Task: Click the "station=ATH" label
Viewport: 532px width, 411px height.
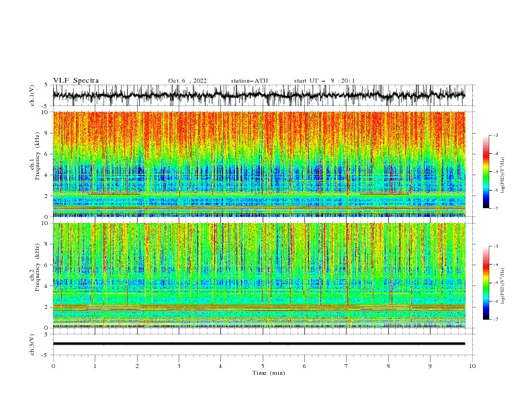Action: (x=249, y=81)
